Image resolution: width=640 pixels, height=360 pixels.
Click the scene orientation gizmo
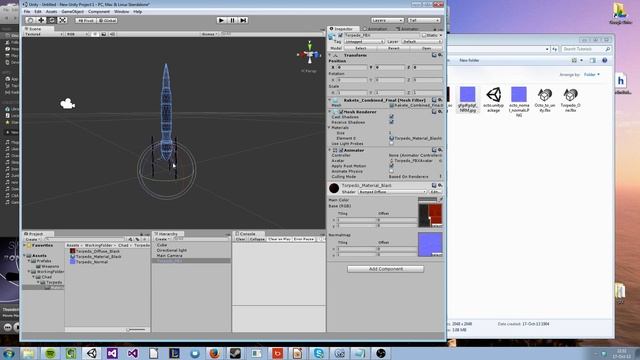click(309, 54)
